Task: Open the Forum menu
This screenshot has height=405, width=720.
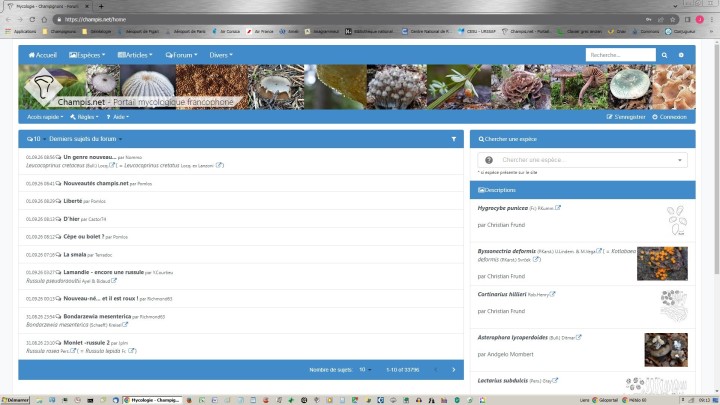Action: [x=181, y=55]
